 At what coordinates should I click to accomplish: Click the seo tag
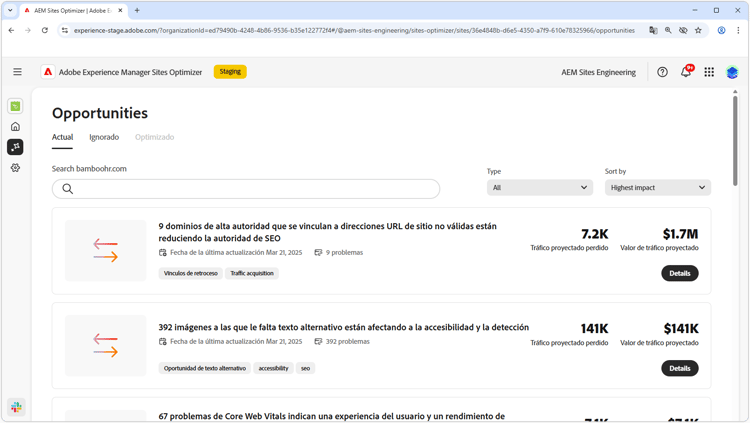tap(306, 368)
